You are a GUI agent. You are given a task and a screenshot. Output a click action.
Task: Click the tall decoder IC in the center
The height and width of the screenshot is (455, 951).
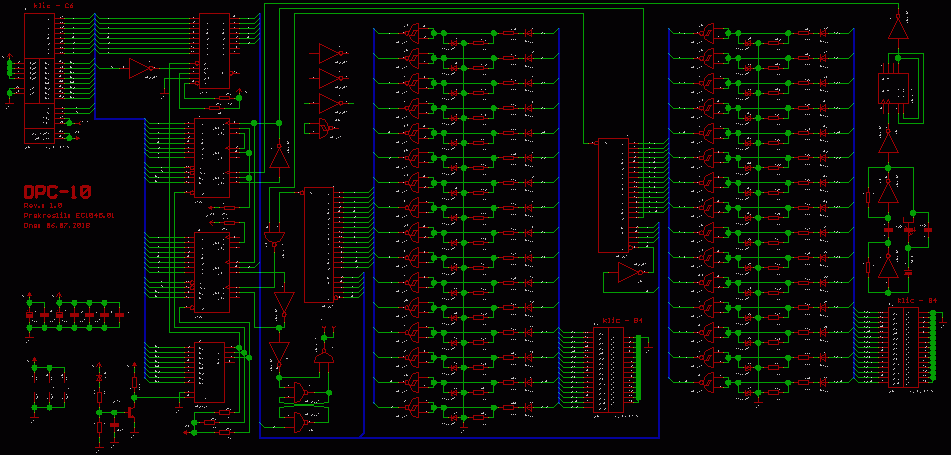coord(612,195)
